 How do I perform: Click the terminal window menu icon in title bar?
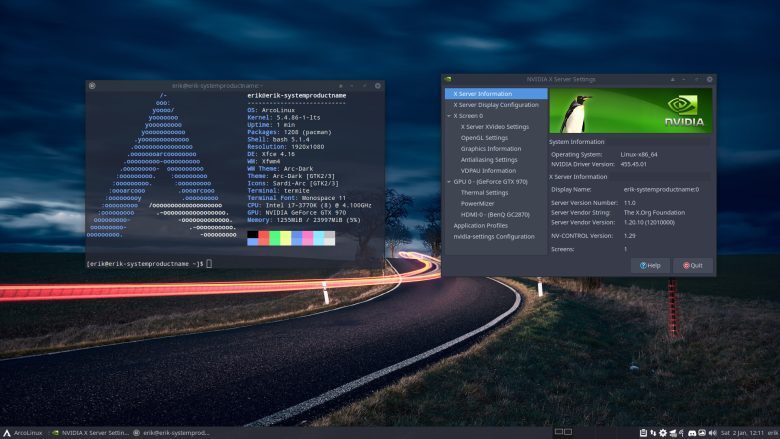pos(92,86)
